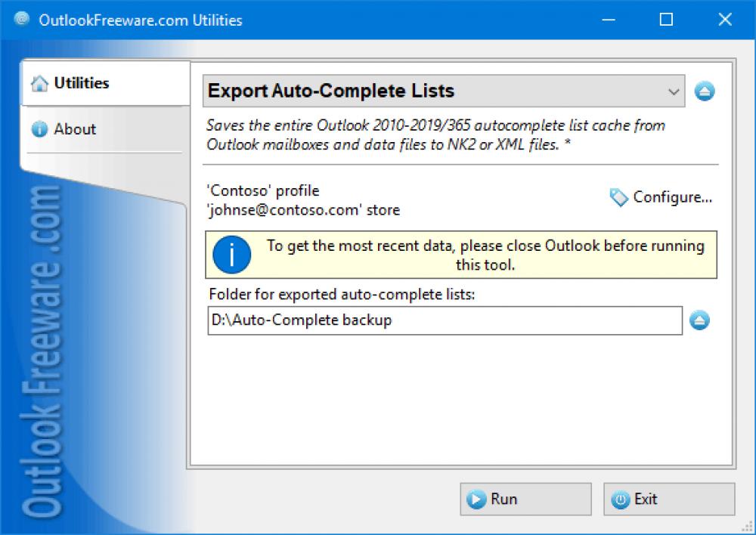Click the play icon on Run button
Viewport: 756px width, 535px height.
coord(477,499)
